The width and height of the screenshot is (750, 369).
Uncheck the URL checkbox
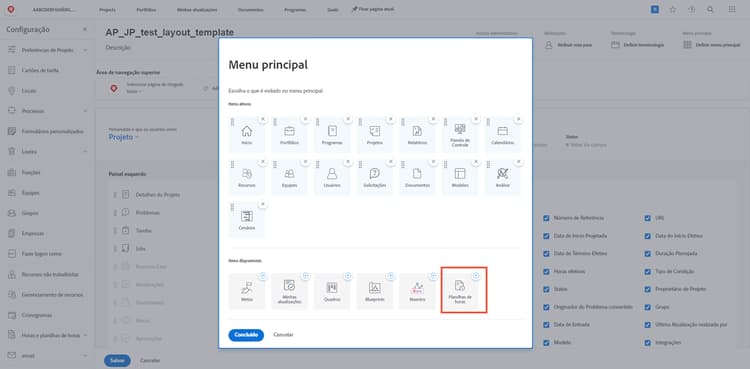(648, 218)
